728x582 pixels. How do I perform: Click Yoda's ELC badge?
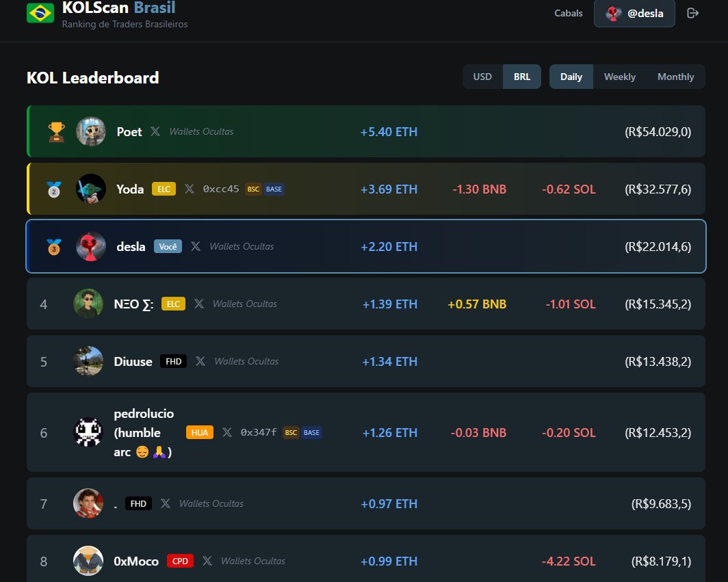point(164,189)
